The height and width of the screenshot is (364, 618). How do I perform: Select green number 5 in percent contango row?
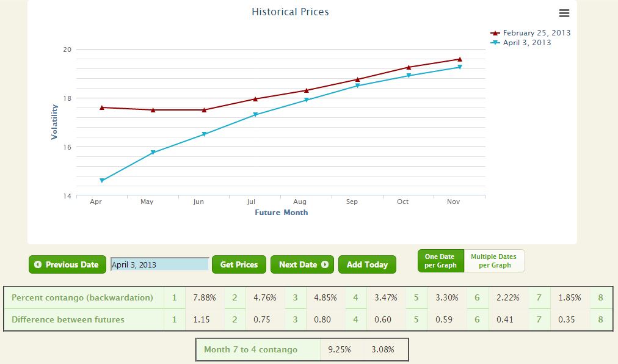click(x=417, y=297)
